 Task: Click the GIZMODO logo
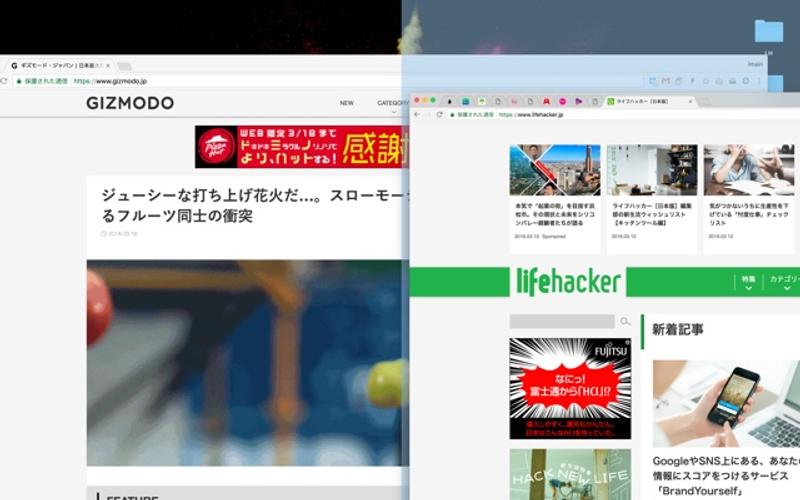click(130, 103)
